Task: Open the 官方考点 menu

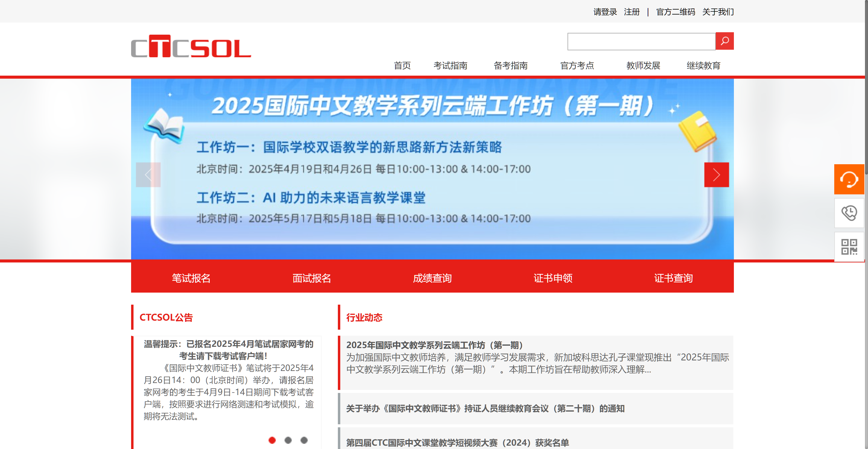Action: (577, 65)
